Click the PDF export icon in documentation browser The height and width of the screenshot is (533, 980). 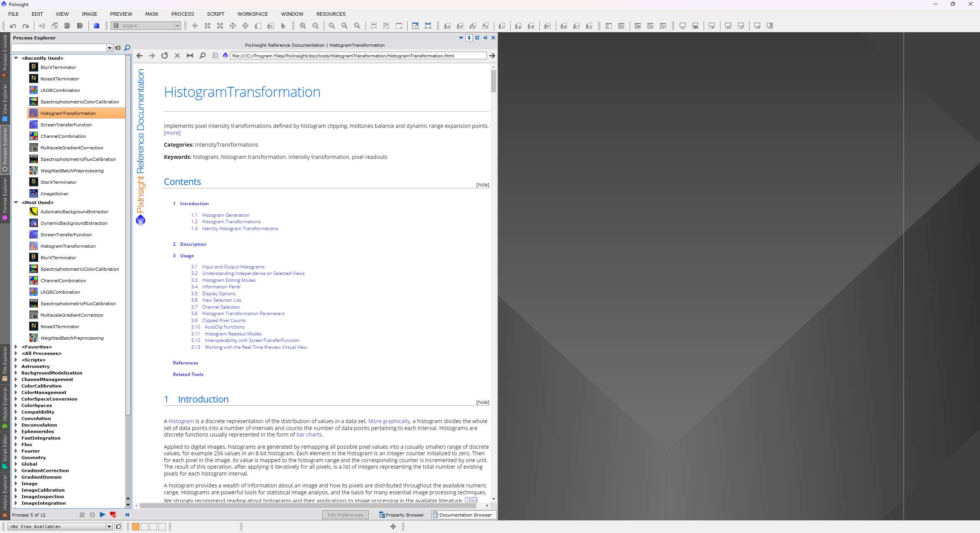click(x=215, y=56)
